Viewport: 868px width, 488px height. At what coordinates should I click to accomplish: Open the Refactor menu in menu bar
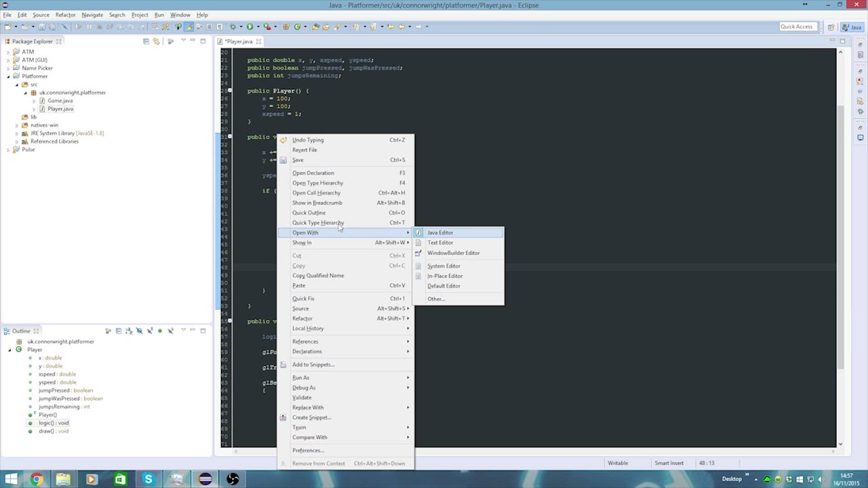click(x=65, y=14)
